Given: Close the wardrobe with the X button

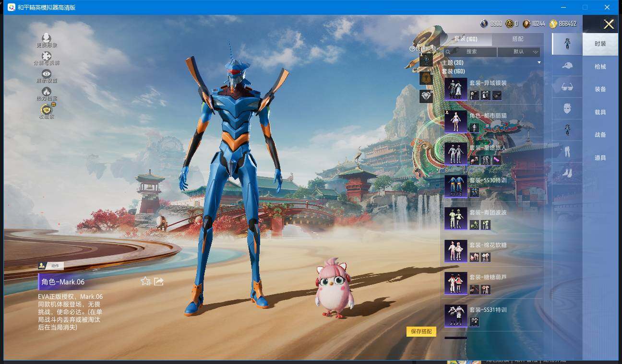Looking at the screenshot, I should pos(609,24).
